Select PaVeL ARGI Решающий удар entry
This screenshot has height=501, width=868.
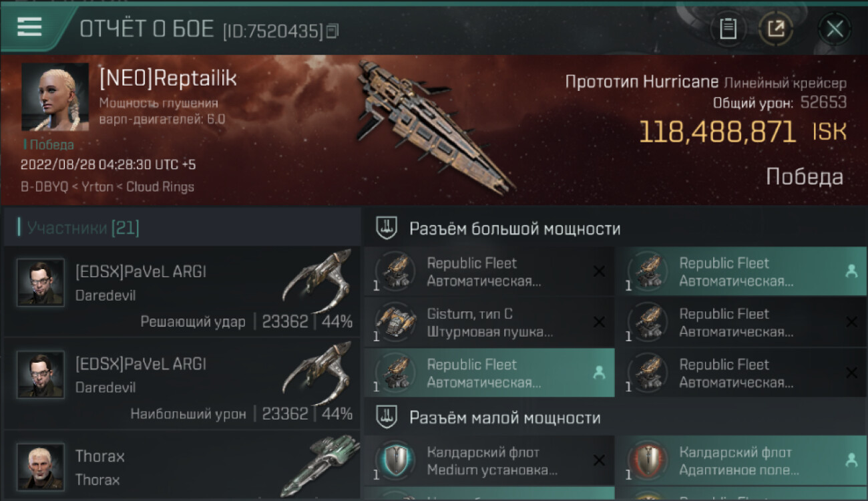click(182, 291)
